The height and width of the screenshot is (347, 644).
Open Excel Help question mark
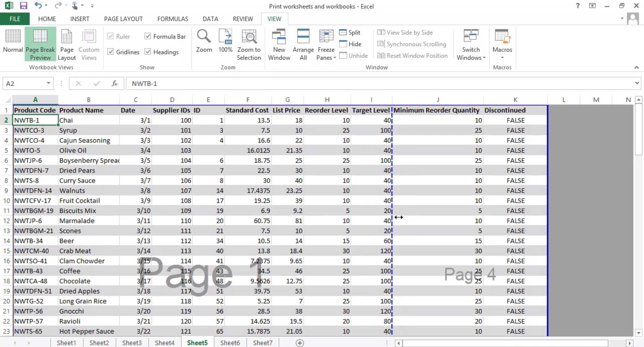tap(578, 6)
